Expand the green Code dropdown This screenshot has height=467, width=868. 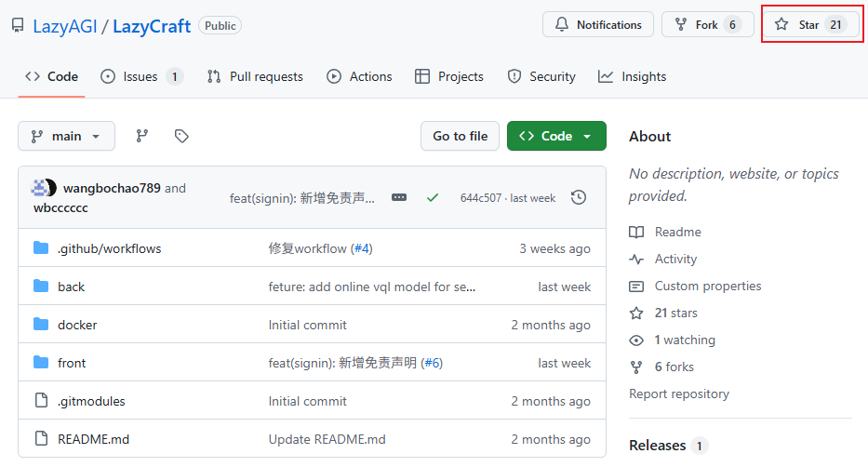556,136
